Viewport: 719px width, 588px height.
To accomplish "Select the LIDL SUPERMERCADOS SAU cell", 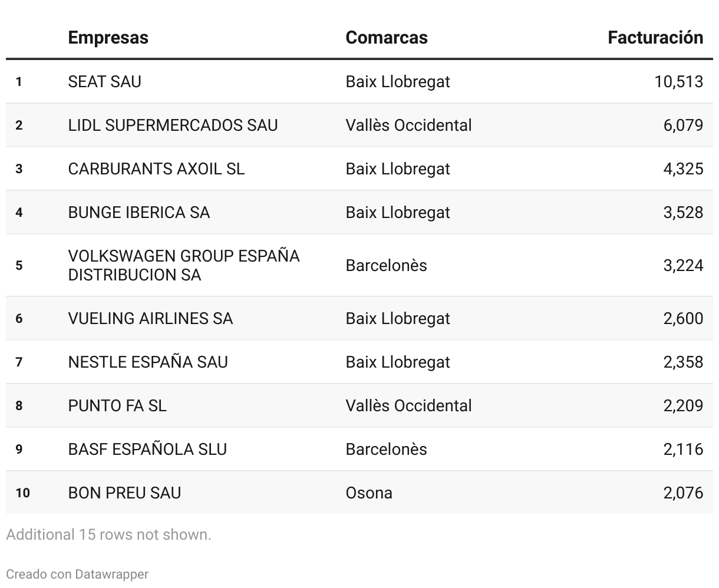I will coord(173,125).
